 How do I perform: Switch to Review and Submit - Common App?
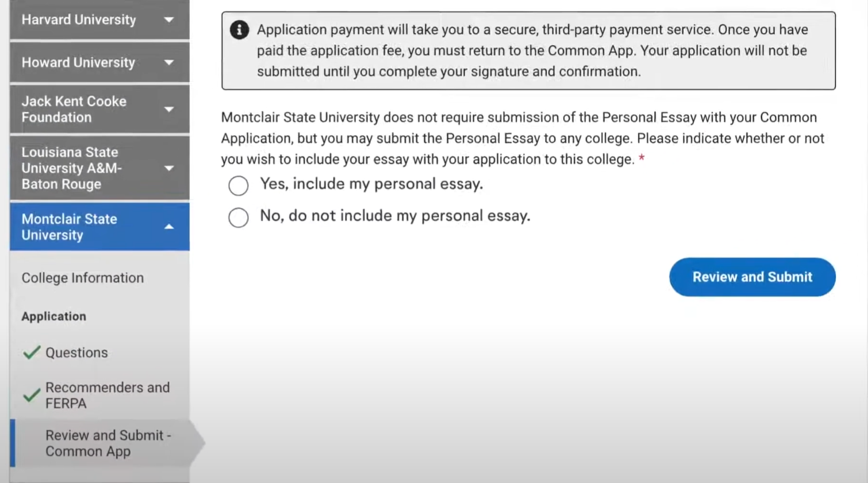108,443
